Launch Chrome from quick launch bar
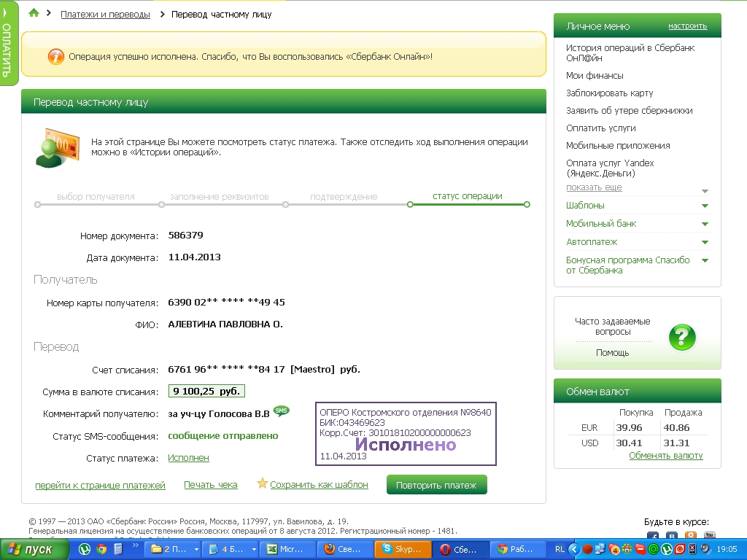747x560 pixels. (x=101, y=549)
